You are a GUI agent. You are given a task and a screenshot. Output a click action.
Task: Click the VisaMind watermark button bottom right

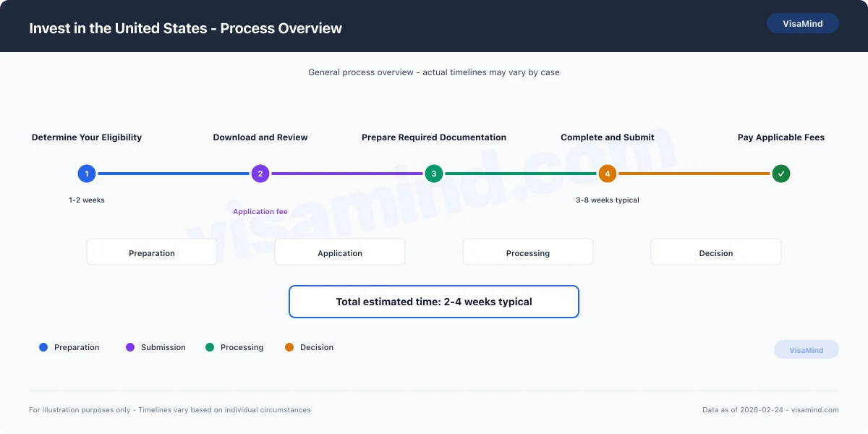point(807,349)
